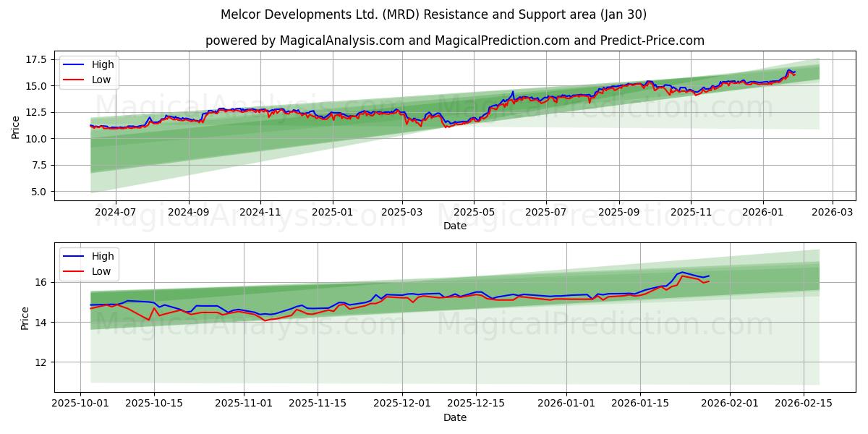Click the 'Date' axis label under the top chart

455,226
